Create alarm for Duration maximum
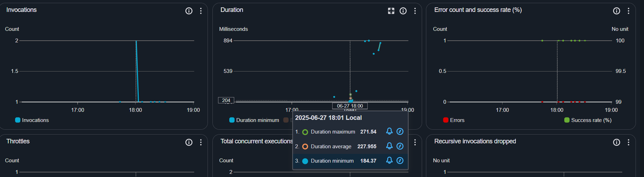The width and height of the screenshot is (644, 177). [389, 131]
